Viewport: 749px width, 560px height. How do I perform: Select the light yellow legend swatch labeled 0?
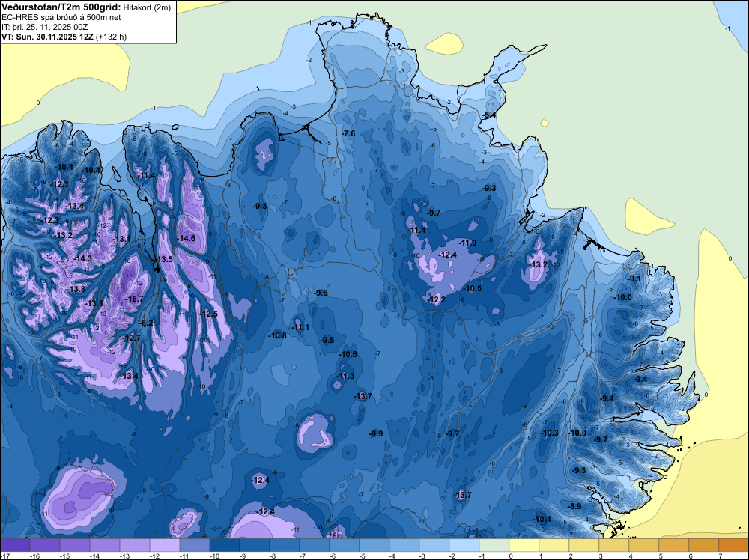[x=524, y=545]
